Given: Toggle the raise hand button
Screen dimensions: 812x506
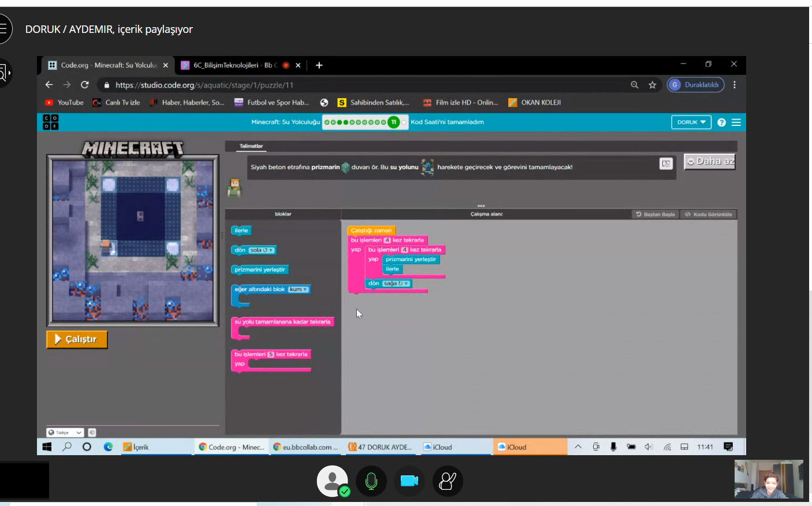Looking at the screenshot, I should (448, 481).
